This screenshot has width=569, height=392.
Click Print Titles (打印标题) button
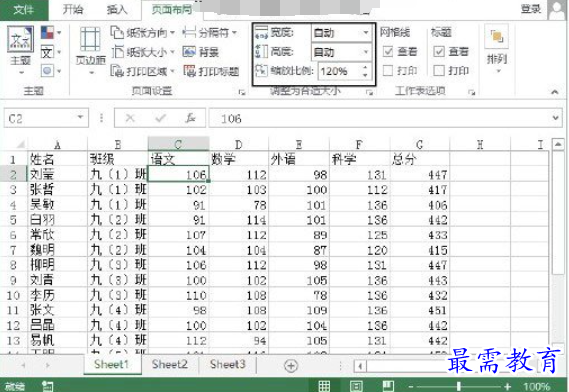pyautogui.click(x=211, y=71)
